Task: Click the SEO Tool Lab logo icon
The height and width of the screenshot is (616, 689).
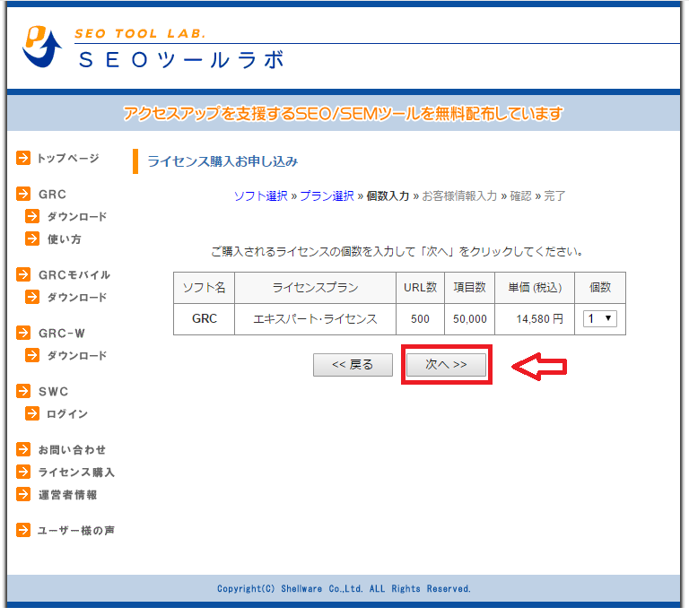Action: tap(42, 47)
